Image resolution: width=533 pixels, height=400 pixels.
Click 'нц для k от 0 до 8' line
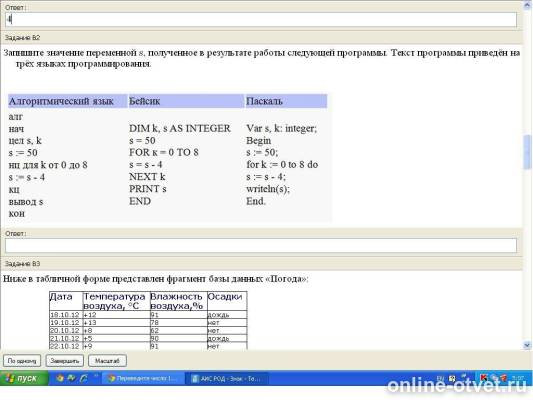click(x=48, y=165)
